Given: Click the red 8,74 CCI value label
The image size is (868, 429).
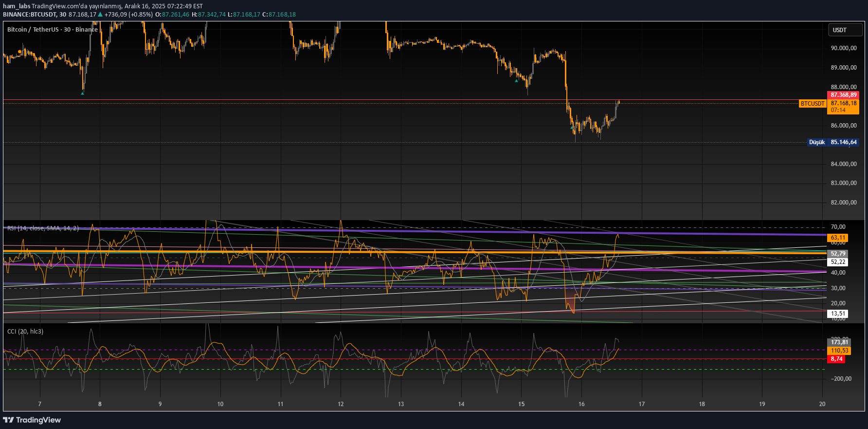Looking at the screenshot, I should coord(836,359).
